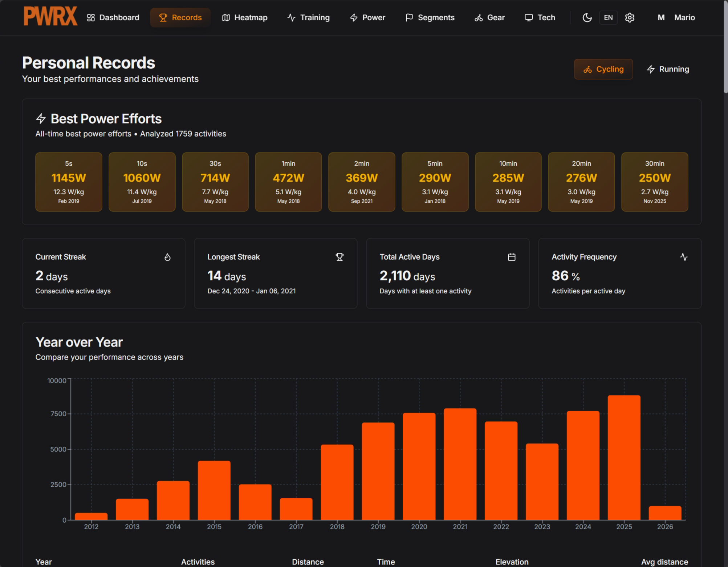Click the 2025 bar in chart
This screenshot has width=728, height=567.
click(624, 458)
